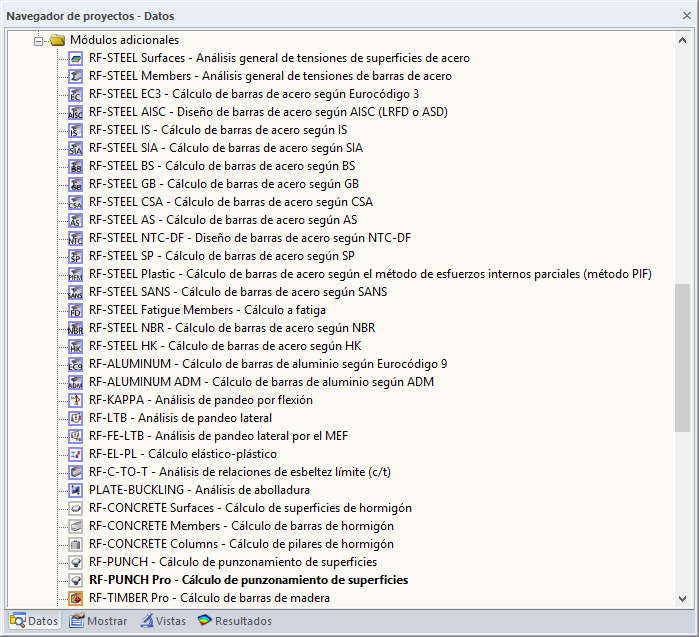699x637 pixels.
Task: Click the PLATE-BUCKLING module icon
Action: pyautogui.click(x=75, y=490)
